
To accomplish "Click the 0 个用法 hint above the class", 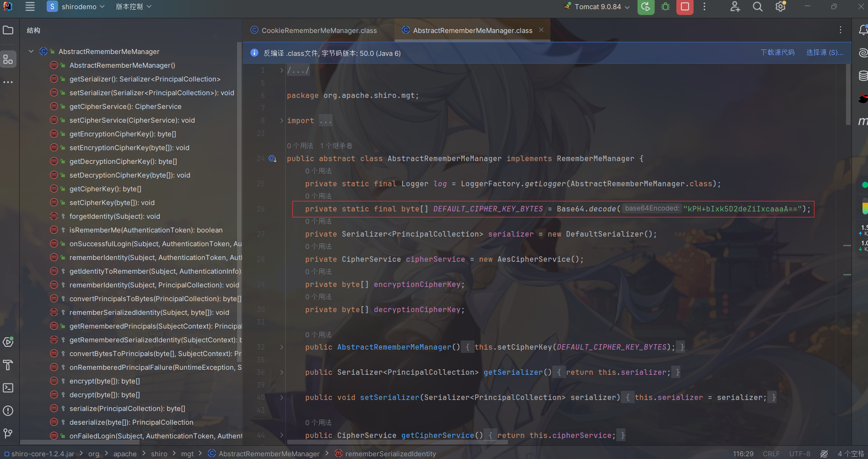I will [300, 146].
